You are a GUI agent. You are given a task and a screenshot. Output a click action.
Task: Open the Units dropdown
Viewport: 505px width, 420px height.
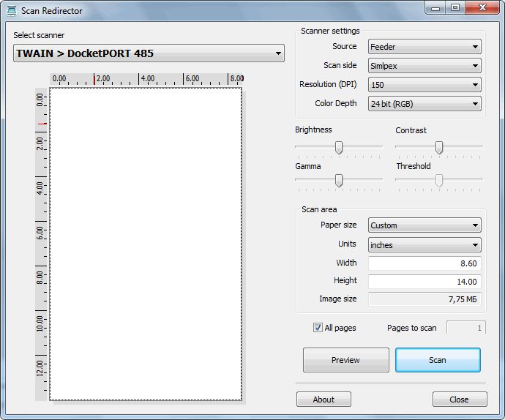[x=424, y=245]
